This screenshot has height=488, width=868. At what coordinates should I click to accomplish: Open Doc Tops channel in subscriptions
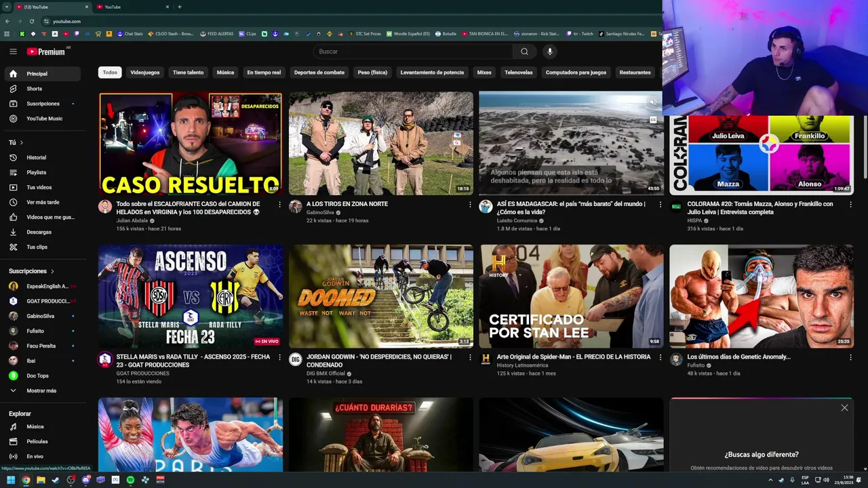pos(43,376)
